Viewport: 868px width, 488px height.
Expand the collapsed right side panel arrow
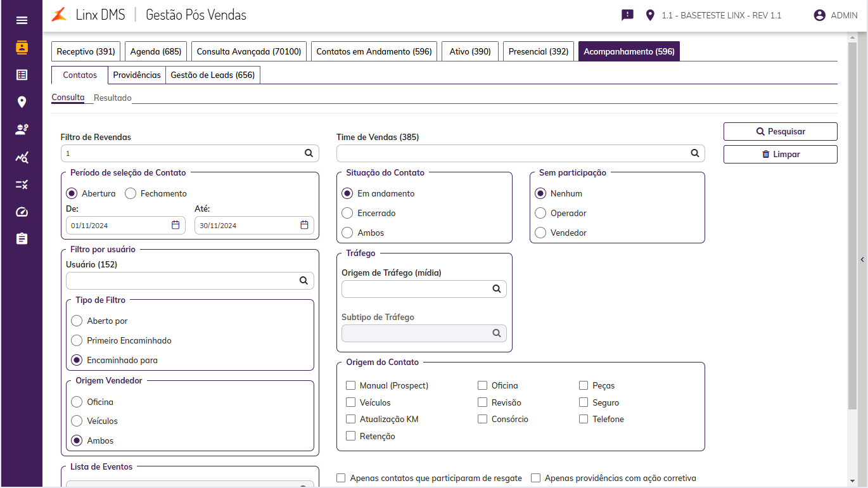pyautogui.click(x=862, y=259)
